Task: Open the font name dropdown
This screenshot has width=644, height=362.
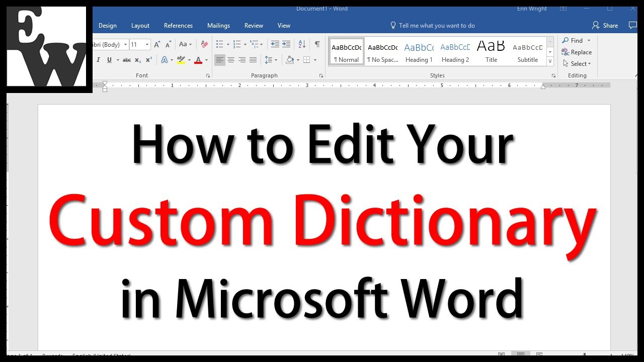Action: [x=125, y=44]
